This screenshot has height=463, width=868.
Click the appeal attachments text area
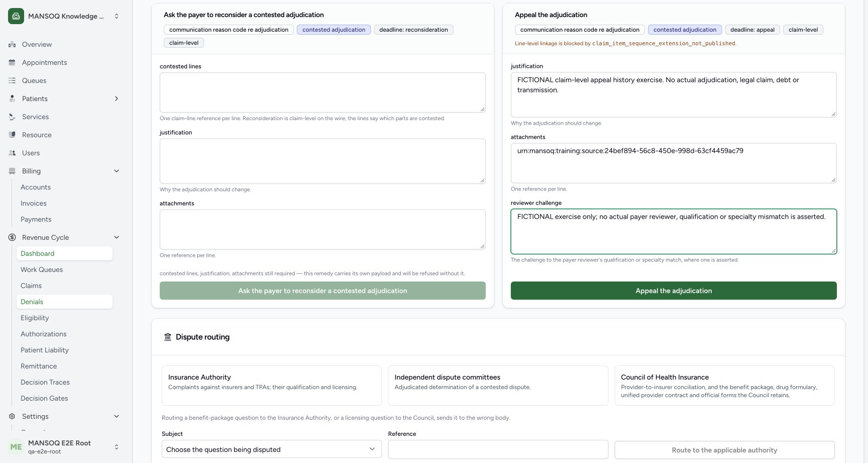click(674, 163)
